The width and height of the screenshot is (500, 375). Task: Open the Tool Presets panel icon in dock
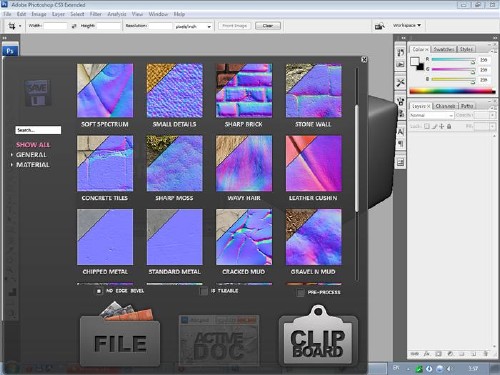coord(400,82)
